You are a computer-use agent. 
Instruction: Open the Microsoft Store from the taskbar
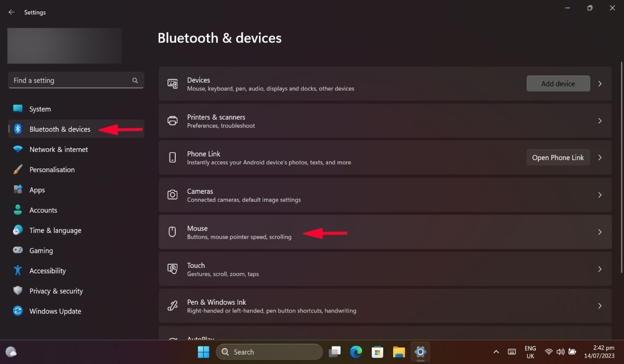coord(378,352)
